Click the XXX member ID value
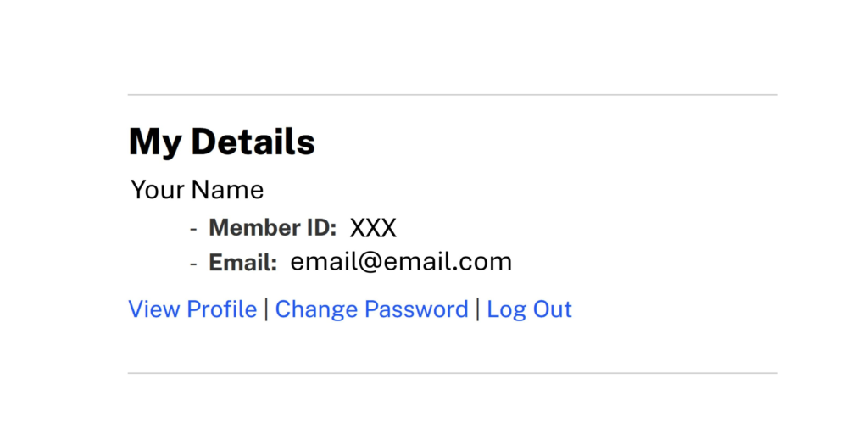 pos(373,228)
